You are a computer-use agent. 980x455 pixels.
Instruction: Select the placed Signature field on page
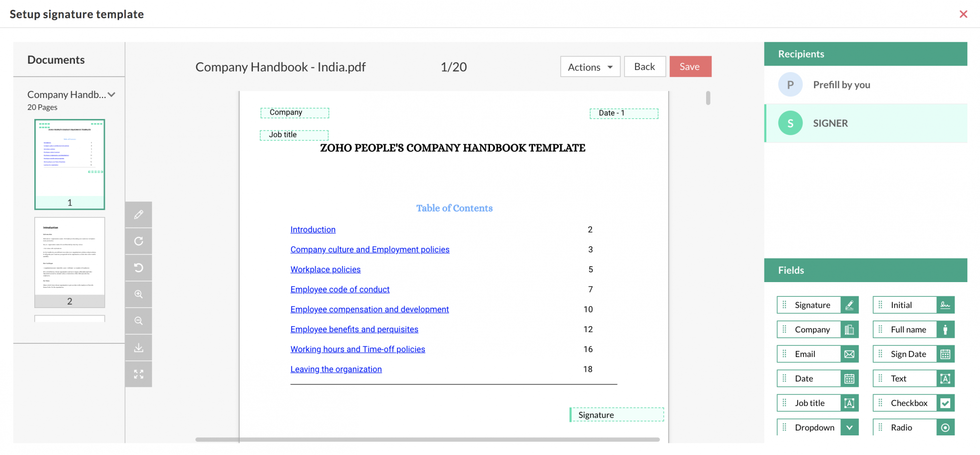616,415
